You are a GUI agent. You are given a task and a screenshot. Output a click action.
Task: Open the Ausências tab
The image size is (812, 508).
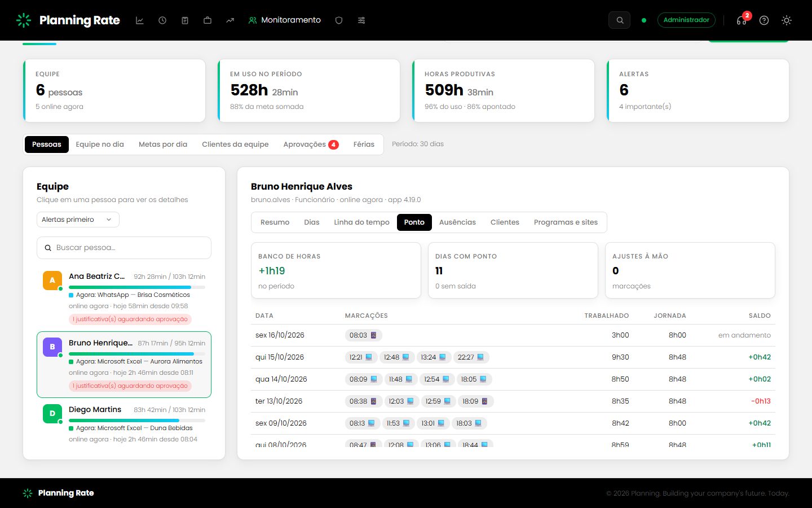pos(457,222)
